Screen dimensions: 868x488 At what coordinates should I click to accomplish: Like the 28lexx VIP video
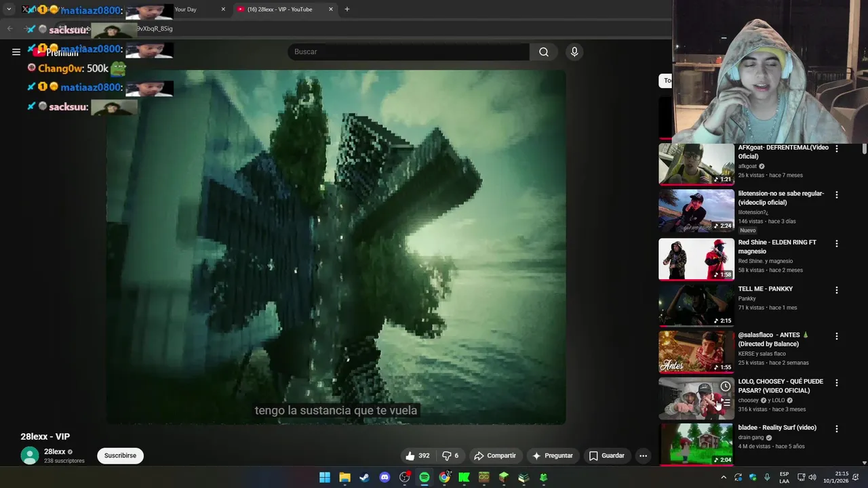(418, 455)
